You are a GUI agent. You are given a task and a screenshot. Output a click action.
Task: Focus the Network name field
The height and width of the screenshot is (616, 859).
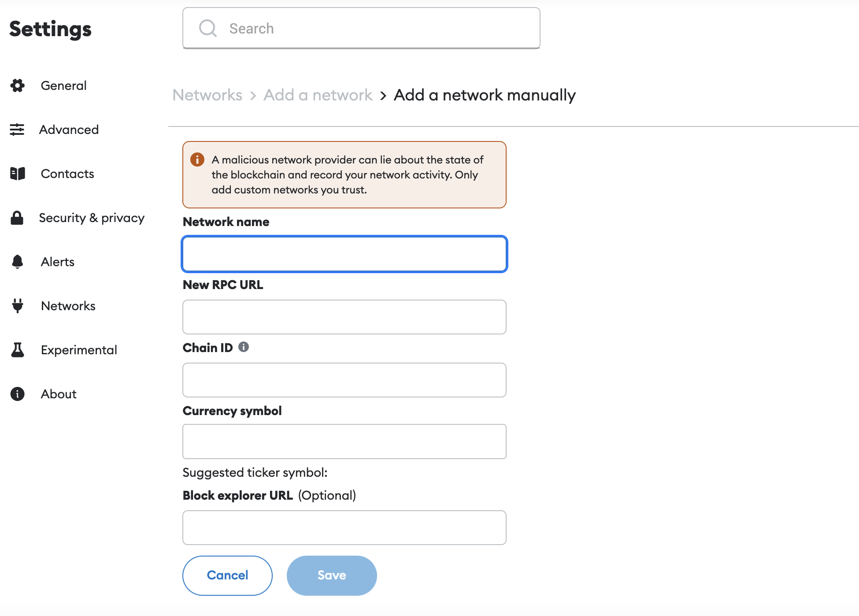344,254
